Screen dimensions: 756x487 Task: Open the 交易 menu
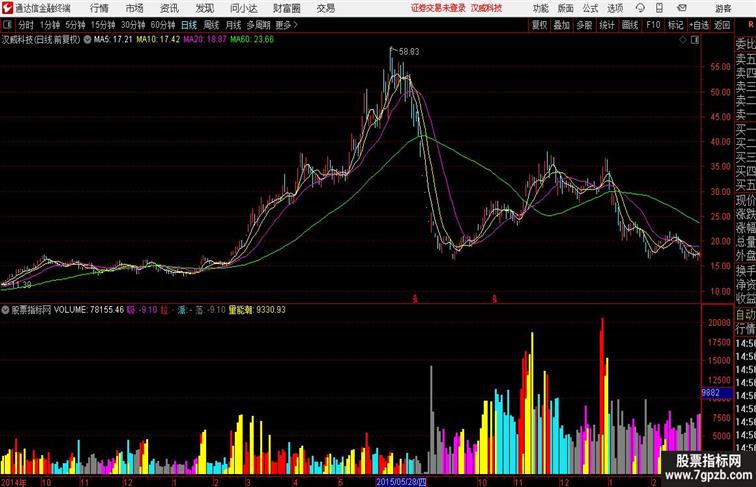click(325, 8)
